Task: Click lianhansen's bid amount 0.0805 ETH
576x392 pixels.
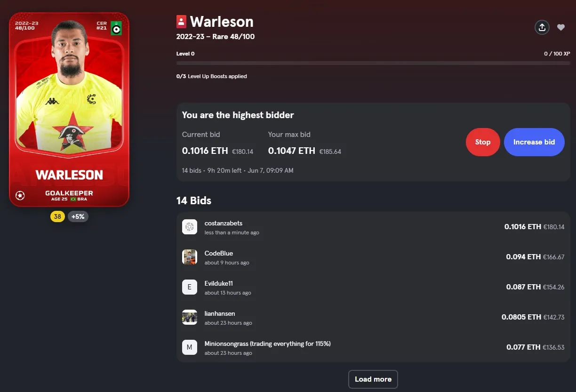Action: tap(521, 317)
